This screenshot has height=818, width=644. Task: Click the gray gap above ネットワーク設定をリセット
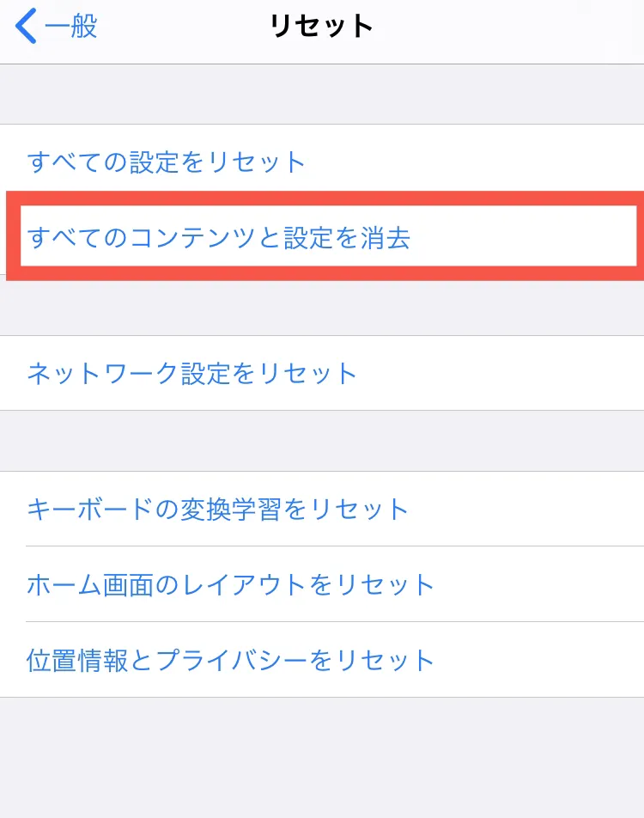click(321, 308)
